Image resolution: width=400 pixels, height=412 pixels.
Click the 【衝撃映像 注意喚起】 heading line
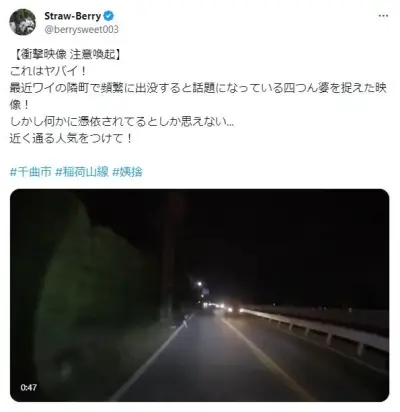coord(65,54)
